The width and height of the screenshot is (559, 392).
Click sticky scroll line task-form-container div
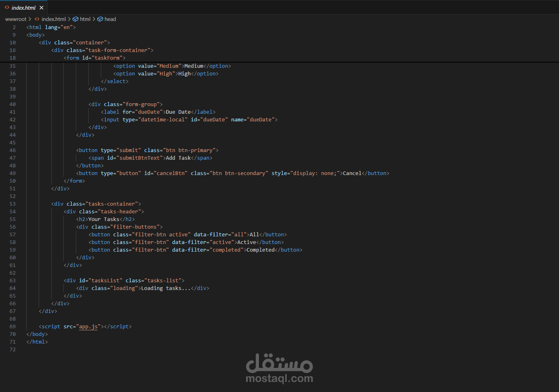(x=102, y=50)
